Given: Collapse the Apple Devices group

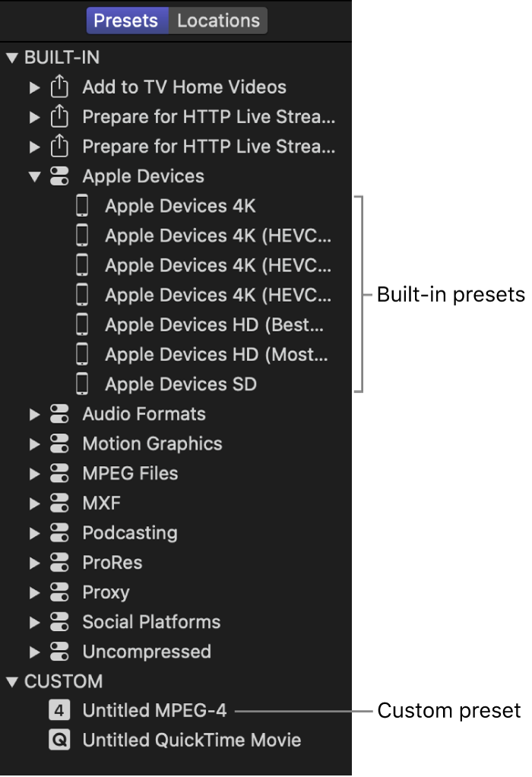Looking at the screenshot, I should coord(34,176).
